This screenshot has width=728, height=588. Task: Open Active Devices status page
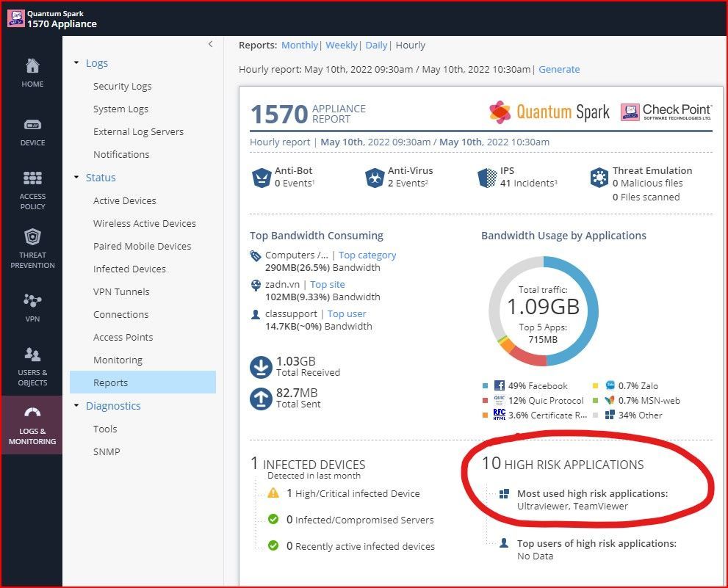[x=124, y=200]
